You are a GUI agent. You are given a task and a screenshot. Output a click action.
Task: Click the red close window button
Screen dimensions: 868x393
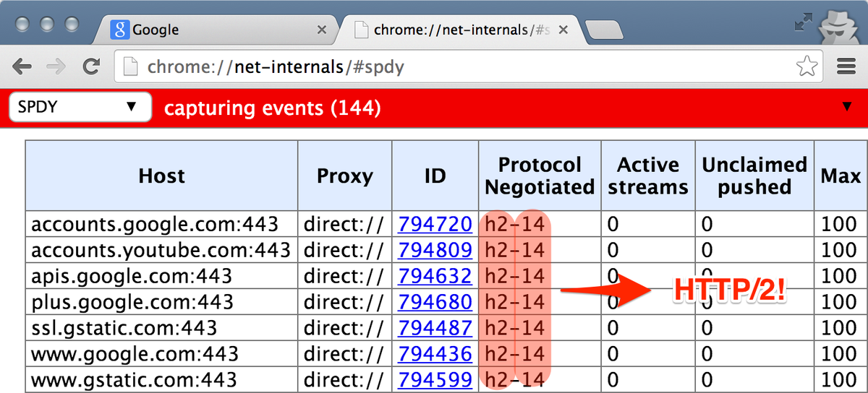click(22, 24)
